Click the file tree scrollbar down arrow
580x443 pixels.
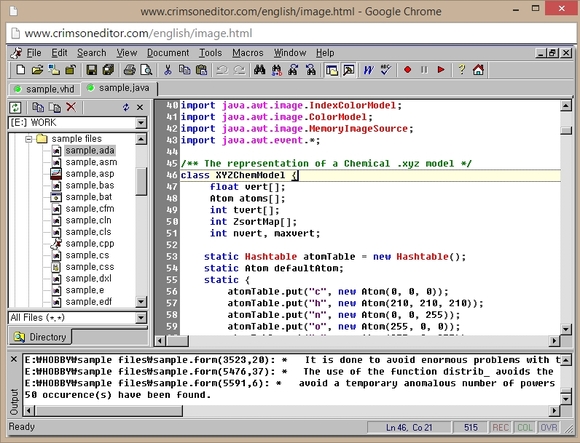click(141, 301)
